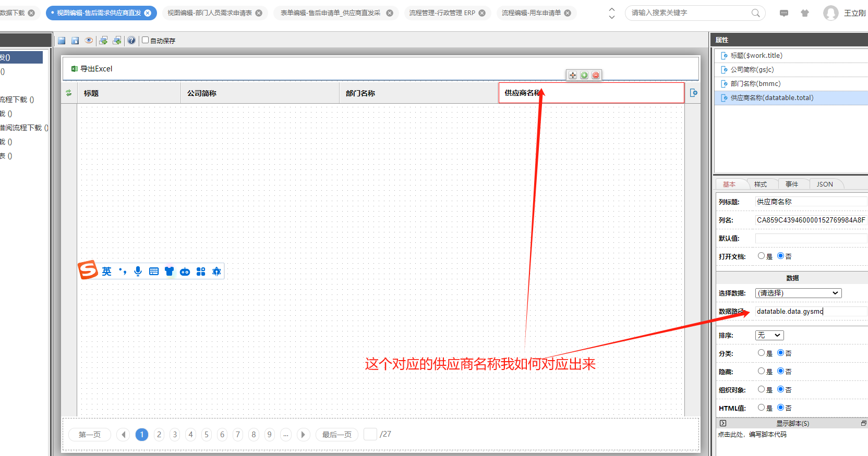Click the first save disk icon in the editor toolbar
This screenshot has height=456, width=868.
[62, 41]
